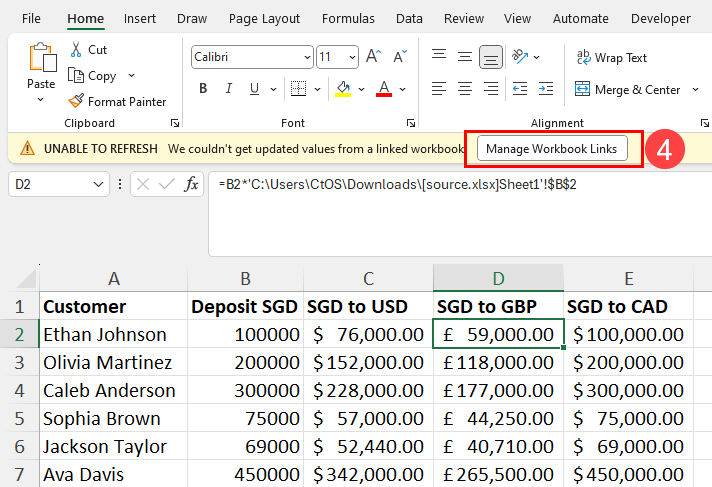712x487 pixels.
Task: Expand the underline style dropdown arrow
Action: coord(273,89)
